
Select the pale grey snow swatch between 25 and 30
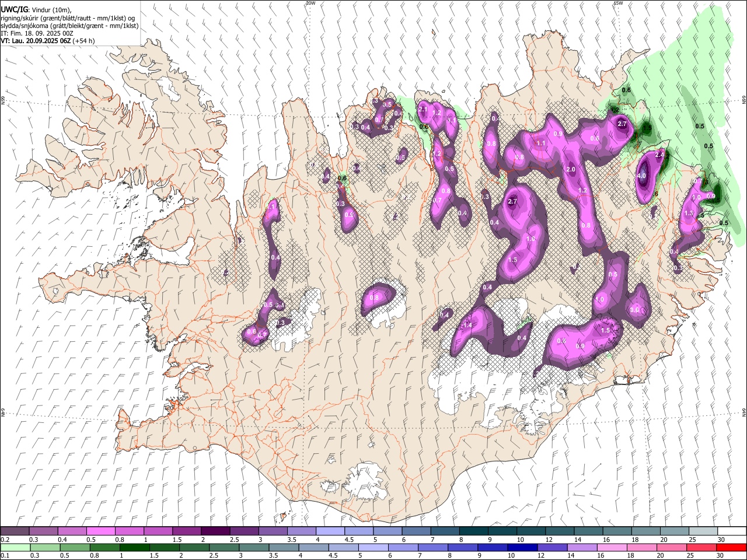tap(702, 531)
